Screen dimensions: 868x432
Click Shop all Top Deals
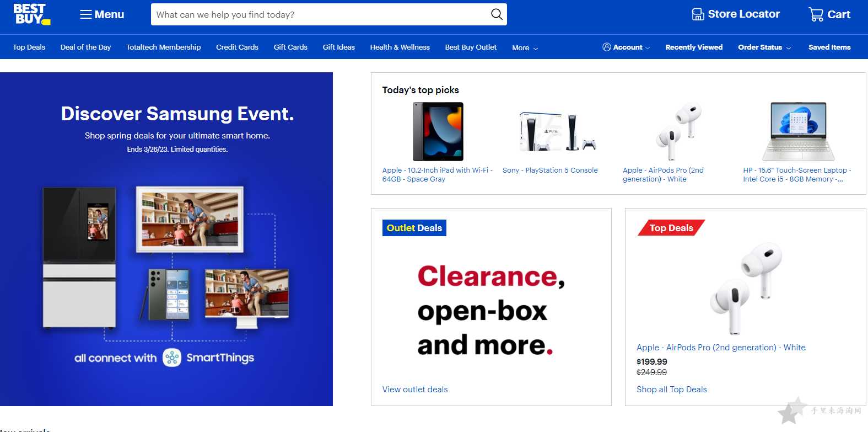pos(671,390)
